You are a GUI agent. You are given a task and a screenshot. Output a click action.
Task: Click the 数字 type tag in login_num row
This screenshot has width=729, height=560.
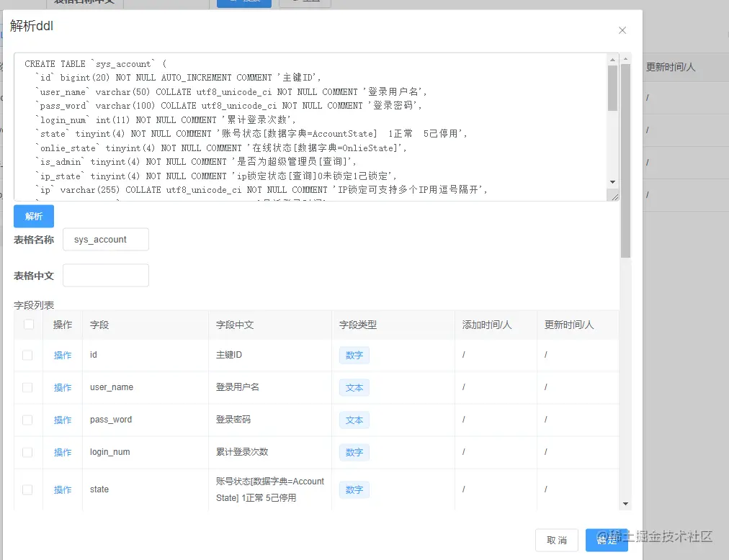[x=354, y=452]
